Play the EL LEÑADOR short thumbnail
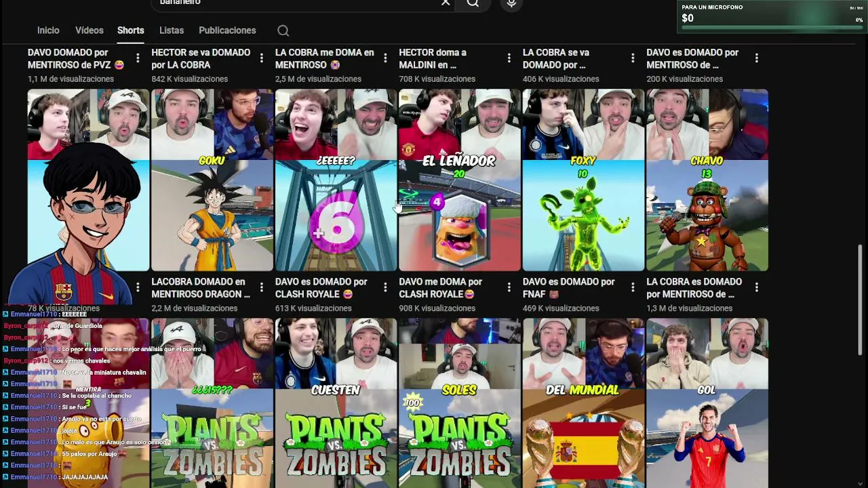 point(460,180)
